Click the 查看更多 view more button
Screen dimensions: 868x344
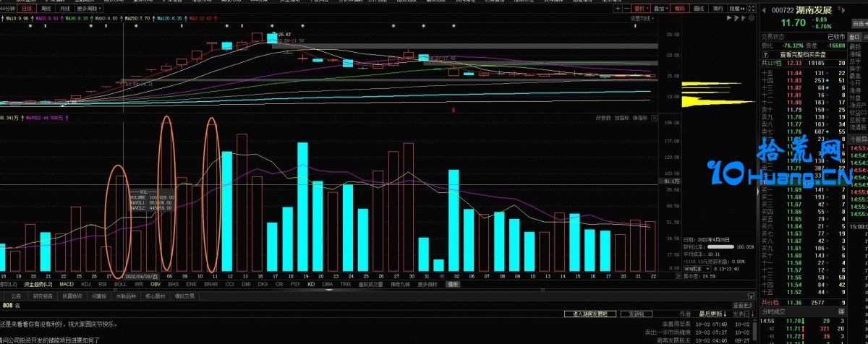pyautogui.click(x=744, y=306)
